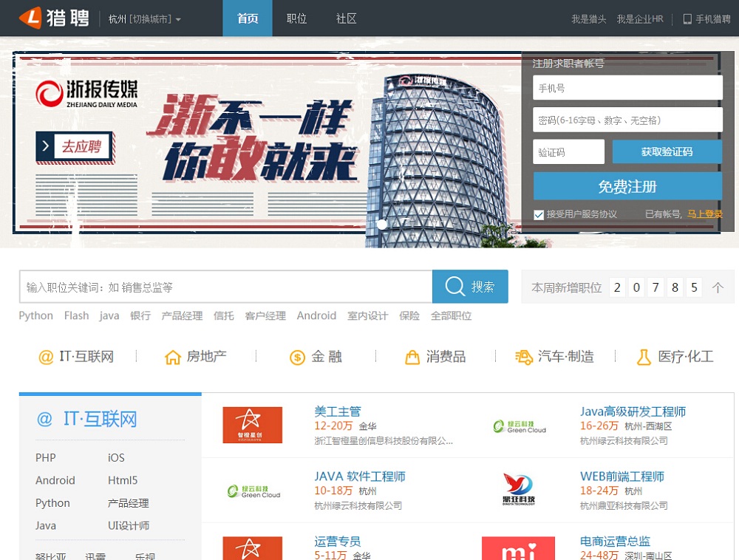This screenshot has height=560, width=739.
Task: Open the sidebar 产品经理 link
Action: point(128,503)
